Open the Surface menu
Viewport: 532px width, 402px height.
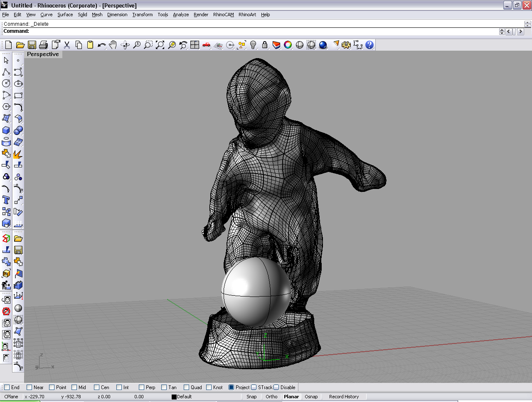pos(65,15)
